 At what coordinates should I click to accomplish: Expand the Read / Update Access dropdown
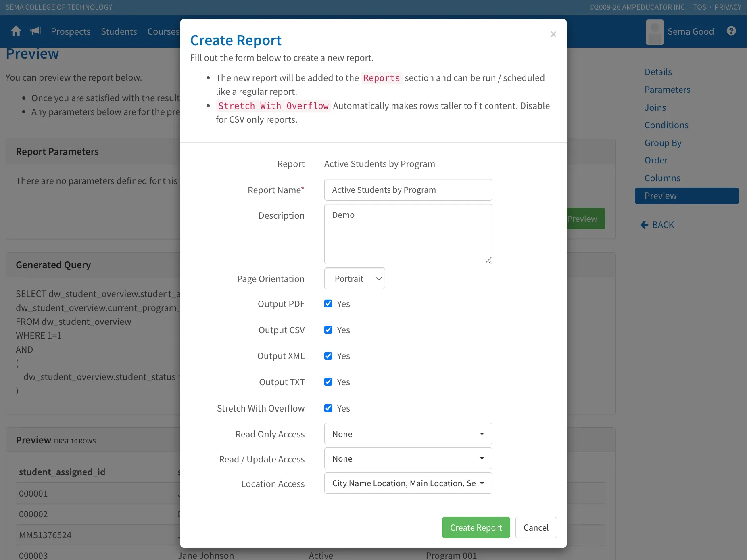[408, 459]
